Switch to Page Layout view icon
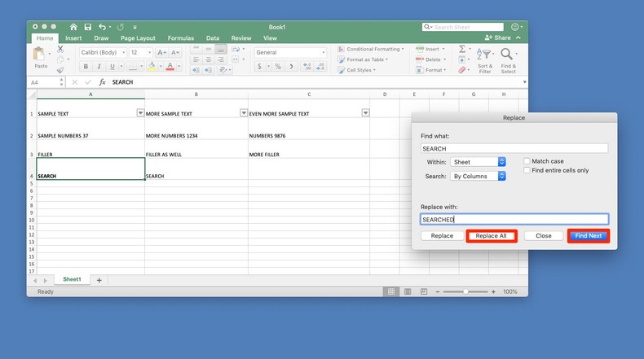This screenshot has width=644, height=359. tap(406, 291)
